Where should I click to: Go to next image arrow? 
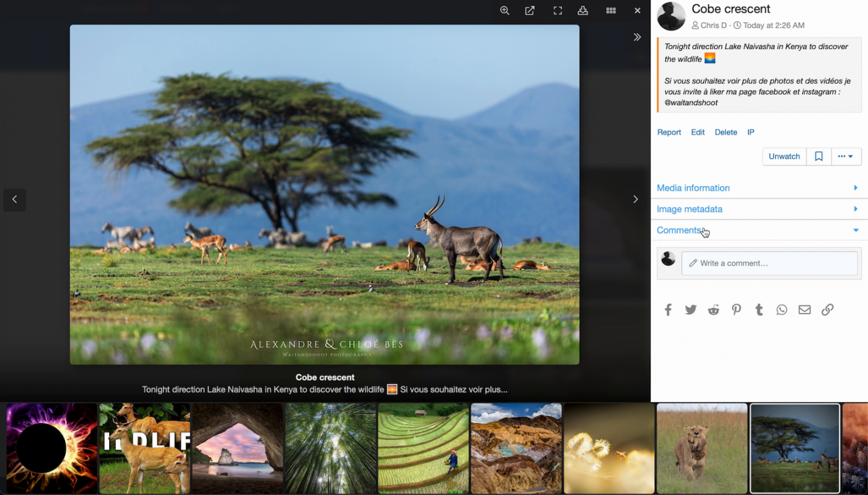(635, 199)
